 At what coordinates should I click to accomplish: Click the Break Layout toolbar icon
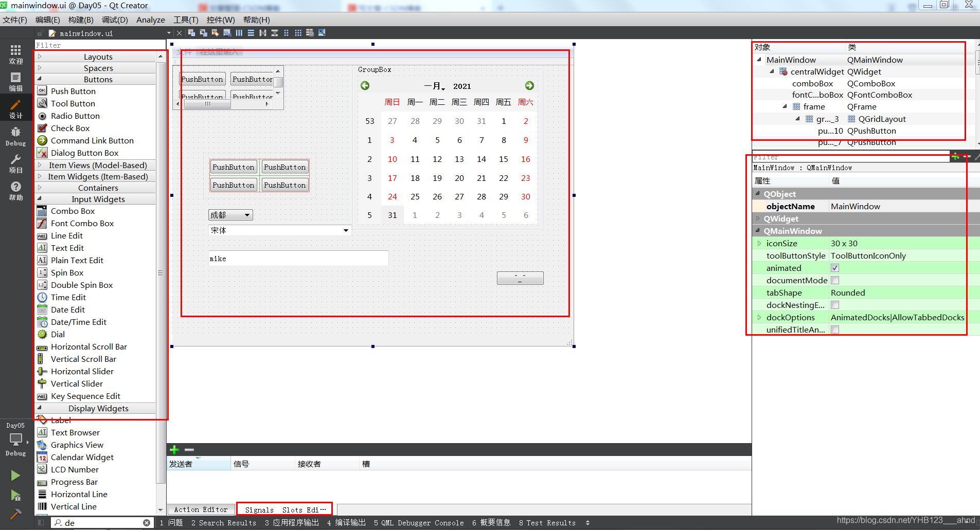(310, 33)
